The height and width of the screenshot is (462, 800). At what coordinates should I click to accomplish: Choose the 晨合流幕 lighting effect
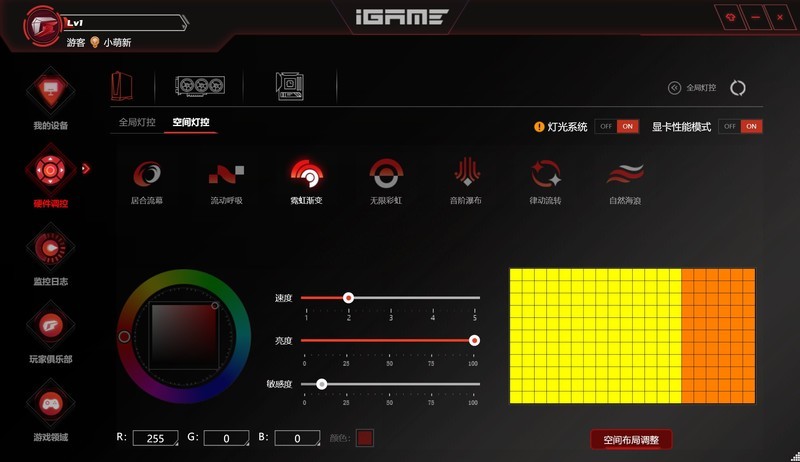147,182
